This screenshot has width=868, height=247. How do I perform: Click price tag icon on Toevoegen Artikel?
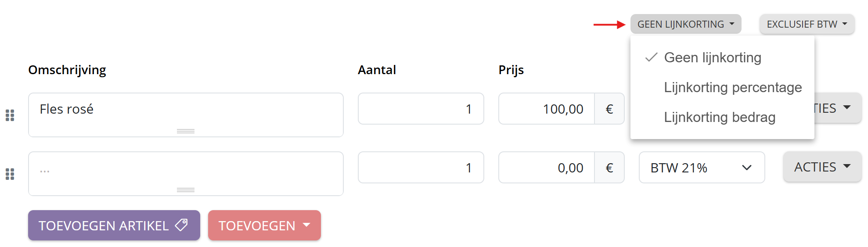pyautogui.click(x=181, y=225)
